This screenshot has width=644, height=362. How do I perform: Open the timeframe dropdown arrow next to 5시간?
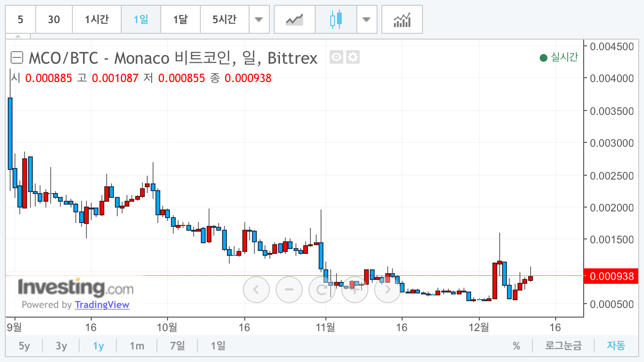pyautogui.click(x=259, y=19)
